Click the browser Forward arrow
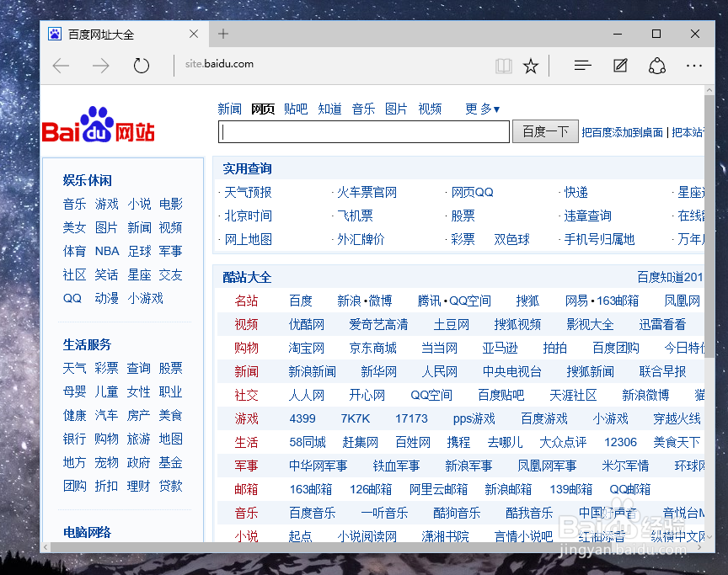728x575 pixels. coord(101,66)
